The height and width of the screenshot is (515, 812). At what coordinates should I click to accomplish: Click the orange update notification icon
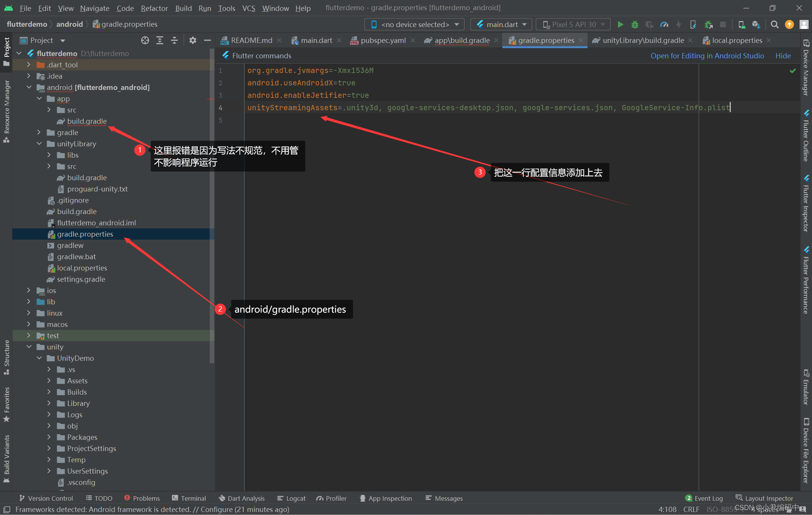tap(789, 24)
